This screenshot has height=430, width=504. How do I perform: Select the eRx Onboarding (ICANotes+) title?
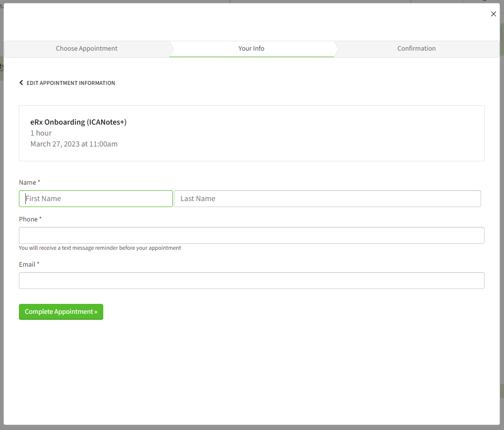[78, 122]
